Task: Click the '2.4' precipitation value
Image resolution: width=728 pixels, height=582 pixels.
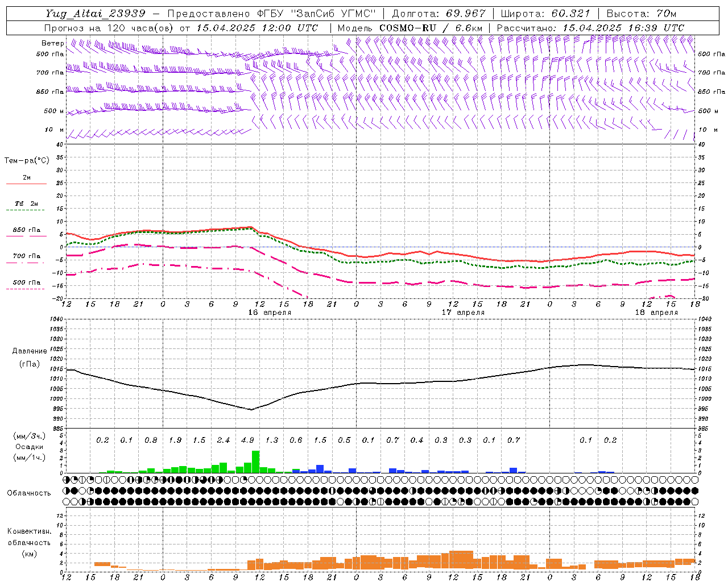Action: (224, 440)
